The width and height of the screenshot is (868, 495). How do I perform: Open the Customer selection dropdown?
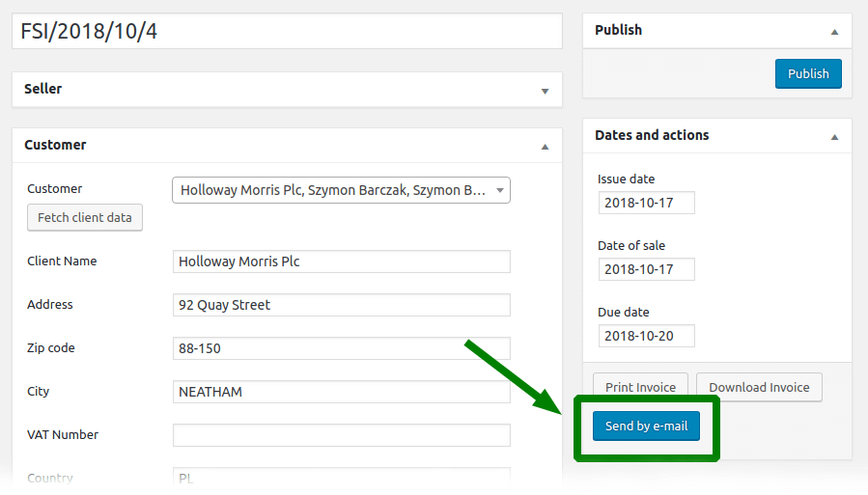(x=341, y=190)
